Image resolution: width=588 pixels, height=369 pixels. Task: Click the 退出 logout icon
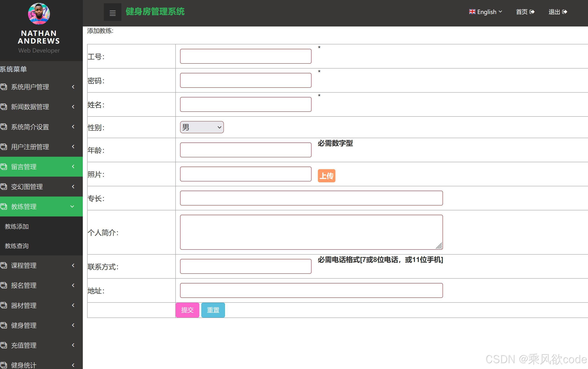pyautogui.click(x=565, y=12)
